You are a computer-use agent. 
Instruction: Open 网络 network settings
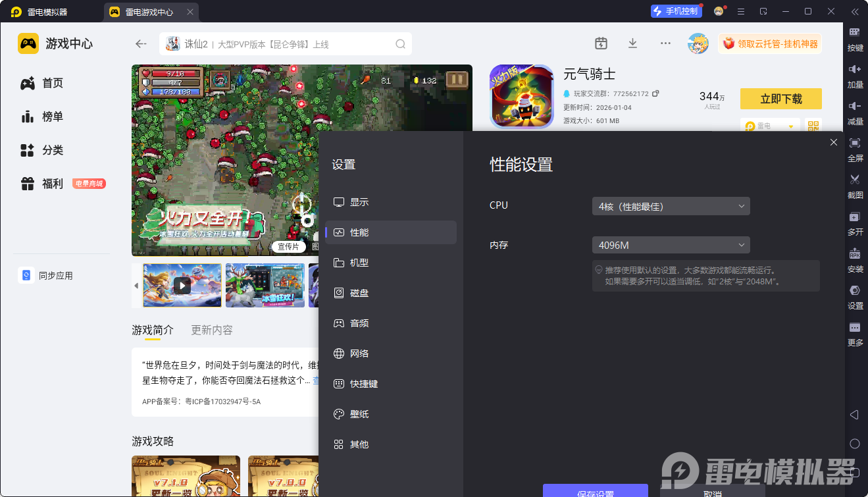[x=391, y=353]
